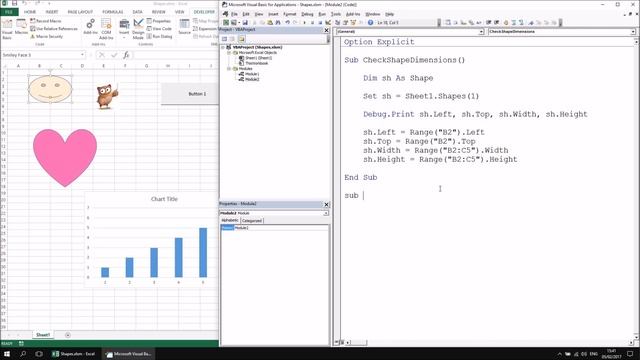The height and width of the screenshot is (360, 640).
Task: Open the Insert menu in VBA editor
Action: click(x=273, y=14)
